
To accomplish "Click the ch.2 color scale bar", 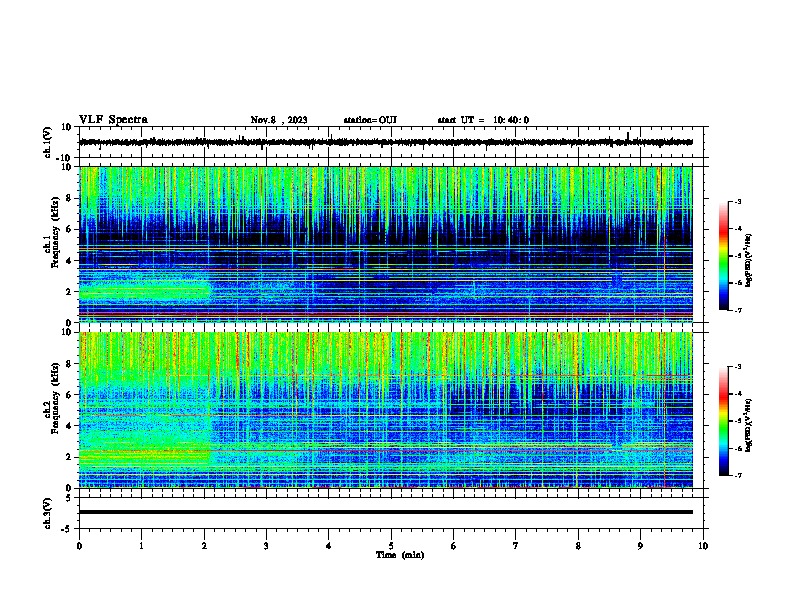I will 723,421.
